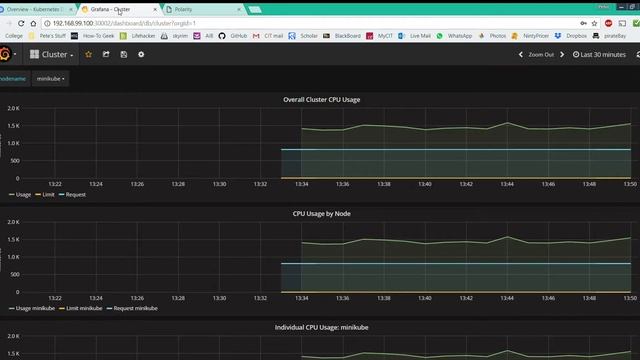Open AIB bookmark
The width and height of the screenshot is (640, 360).
click(x=204, y=36)
